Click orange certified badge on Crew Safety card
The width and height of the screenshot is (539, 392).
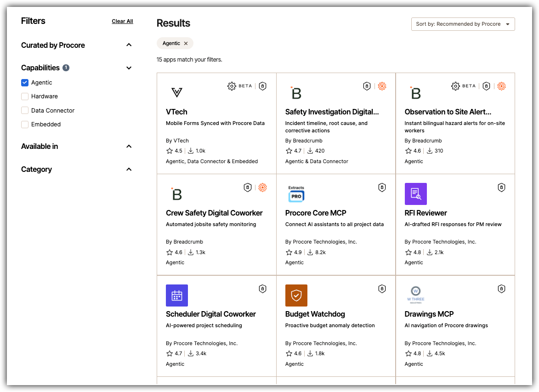[x=263, y=187]
